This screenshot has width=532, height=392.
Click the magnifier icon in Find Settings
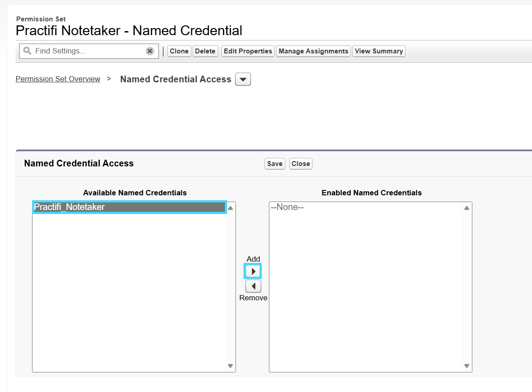(27, 51)
